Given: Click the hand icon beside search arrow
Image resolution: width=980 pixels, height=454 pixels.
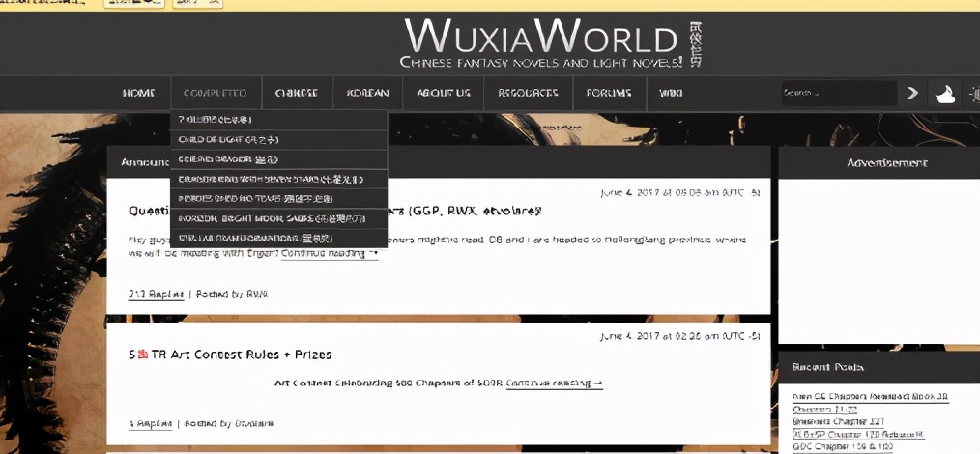Looking at the screenshot, I should coord(943,94).
